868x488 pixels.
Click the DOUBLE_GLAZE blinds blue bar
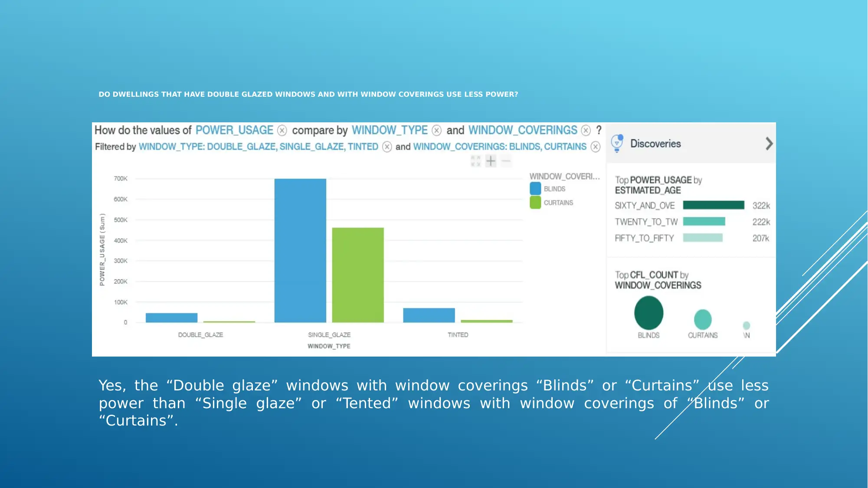[171, 318]
